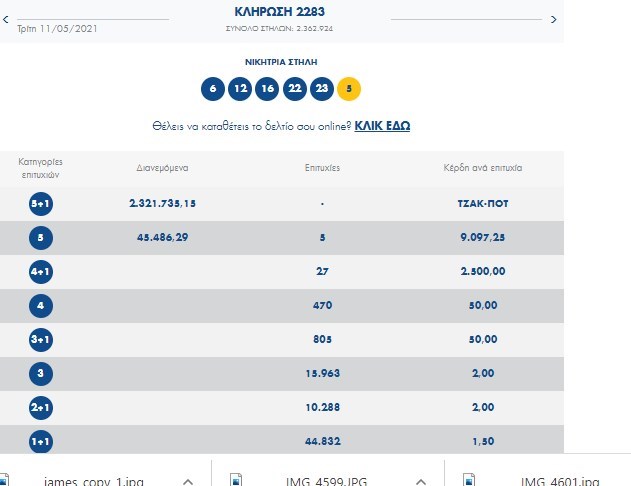Select the 5+1 category badge
The image size is (631, 486).
pos(43,203)
